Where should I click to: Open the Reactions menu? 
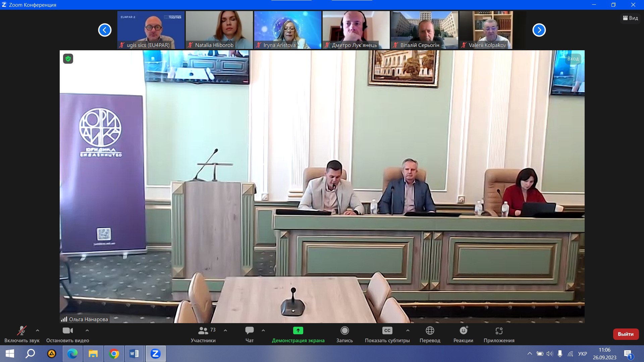click(x=463, y=335)
